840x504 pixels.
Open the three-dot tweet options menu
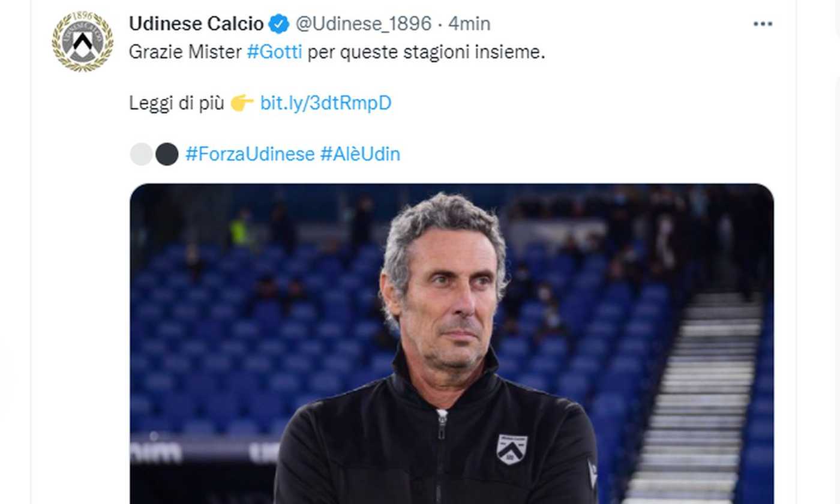763,24
